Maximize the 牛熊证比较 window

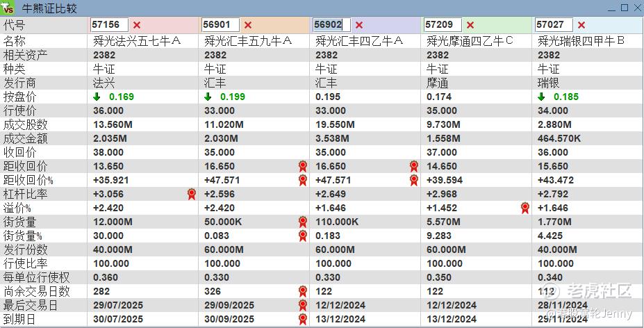click(625, 8)
